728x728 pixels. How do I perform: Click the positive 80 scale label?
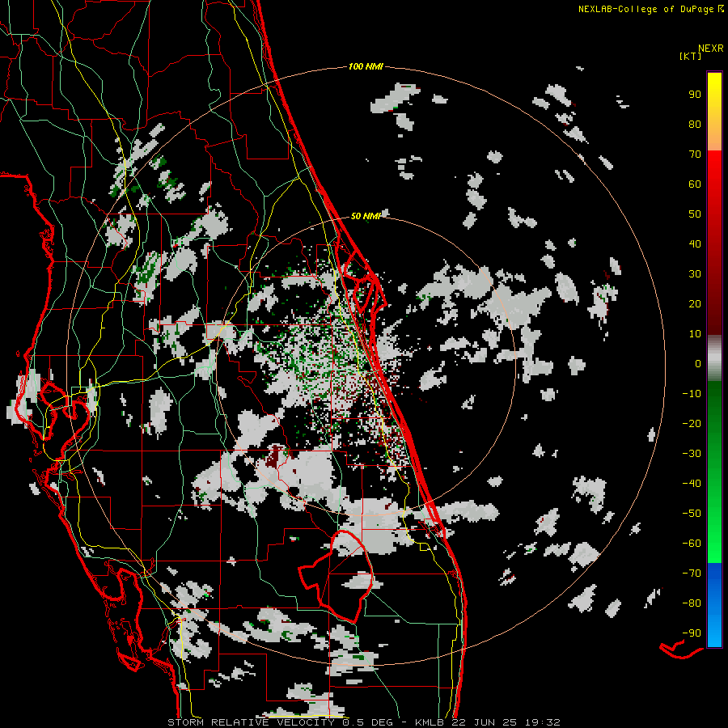click(x=695, y=125)
